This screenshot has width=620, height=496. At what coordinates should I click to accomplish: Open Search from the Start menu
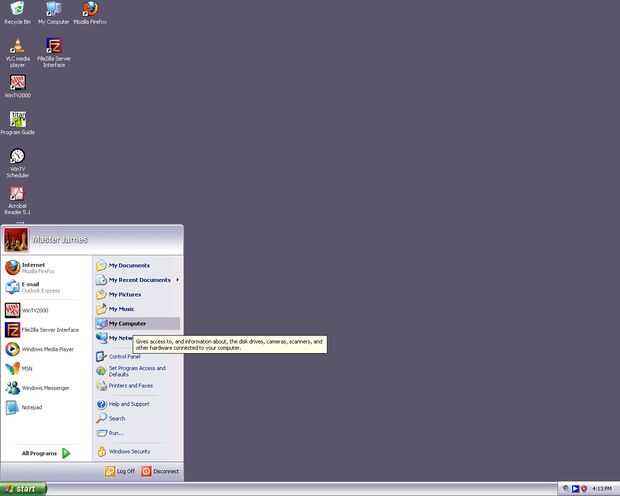pyautogui.click(x=137, y=418)
